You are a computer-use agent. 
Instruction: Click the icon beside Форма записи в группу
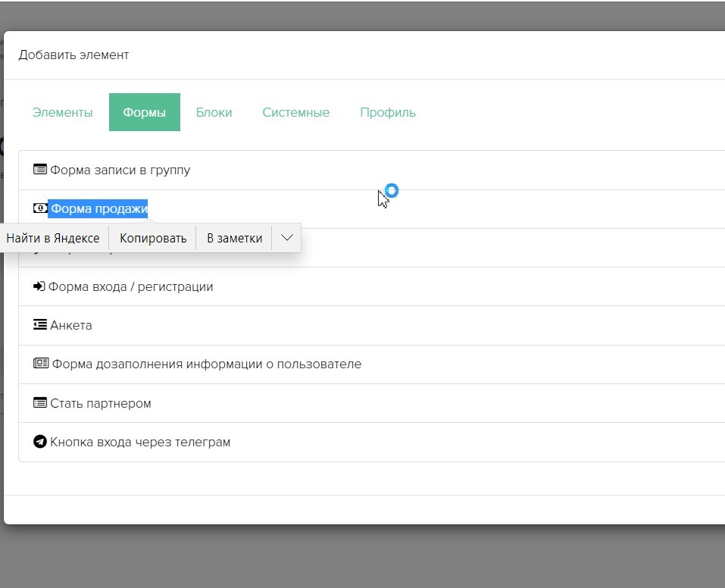tap(40, 170)
